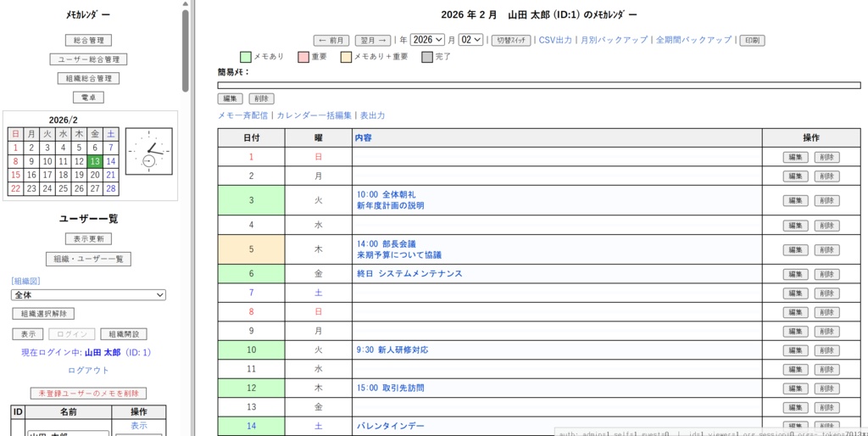This screenshot has width=868, height=436.
Task: Click 編集 for day 9 row
Action: [795, 332]
